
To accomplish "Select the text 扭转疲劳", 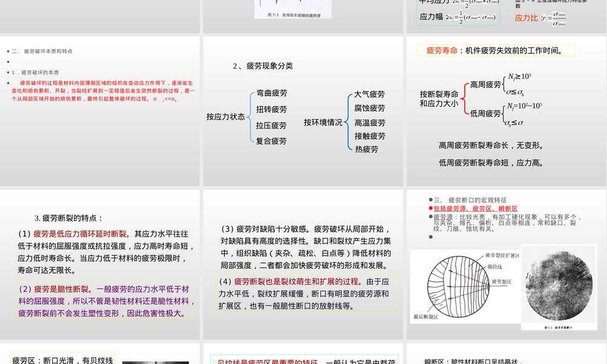I will tap(272, 109).
